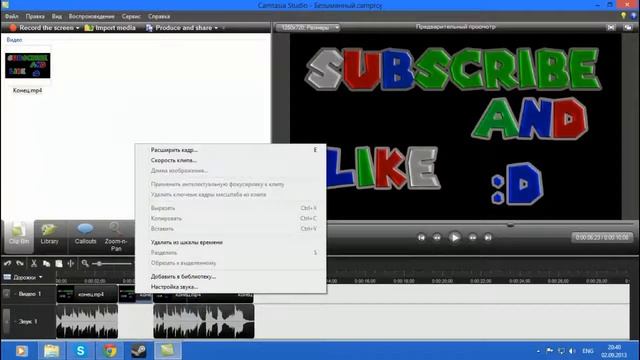Toggle lock on Звук 1 track
This screenshot has width=640, height=360.
[x=6, y=322]
